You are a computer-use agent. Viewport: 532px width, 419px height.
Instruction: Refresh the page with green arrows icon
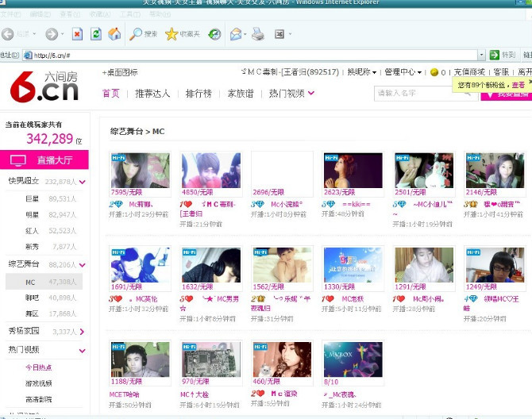[96, 34]
